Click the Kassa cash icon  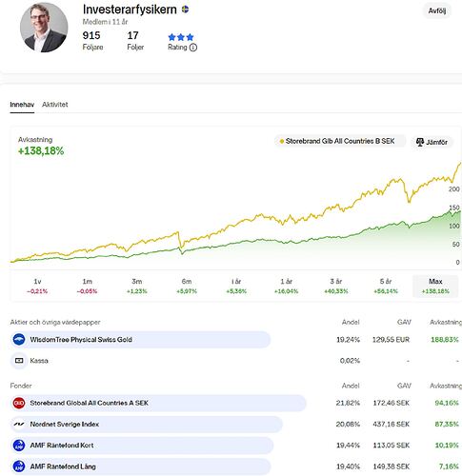tap(19, 361)
